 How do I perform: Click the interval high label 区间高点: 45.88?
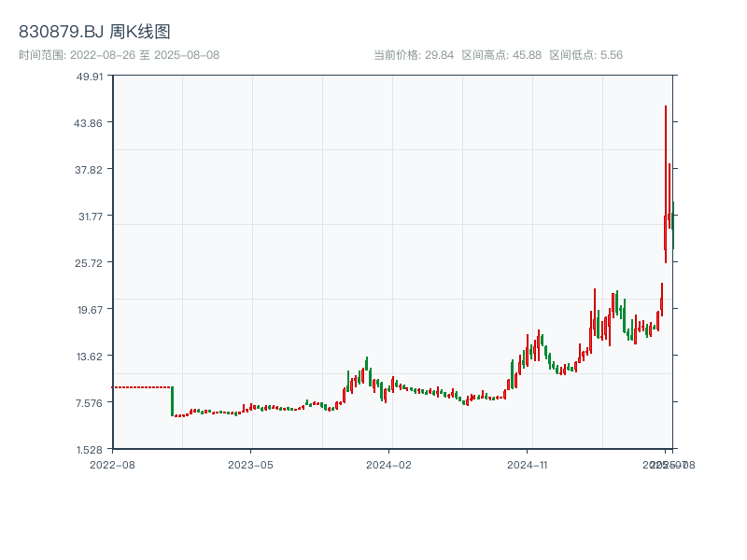click(x=501, y=55)
